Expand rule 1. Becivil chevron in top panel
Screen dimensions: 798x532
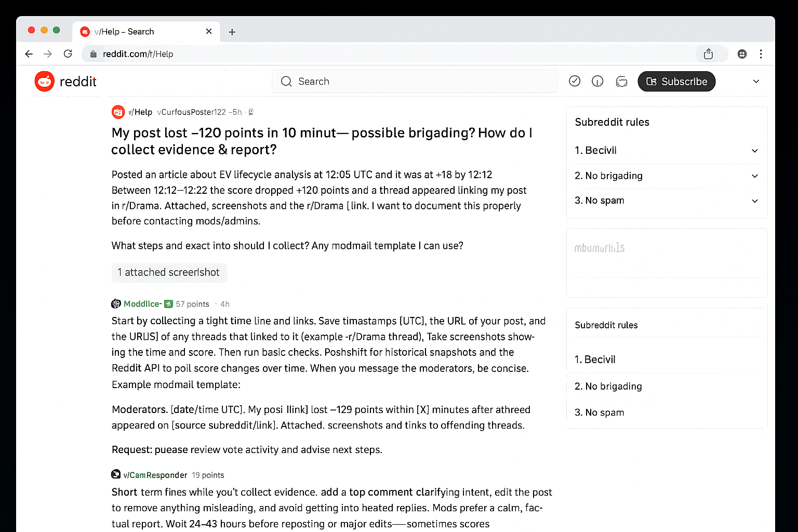[755, 151]
